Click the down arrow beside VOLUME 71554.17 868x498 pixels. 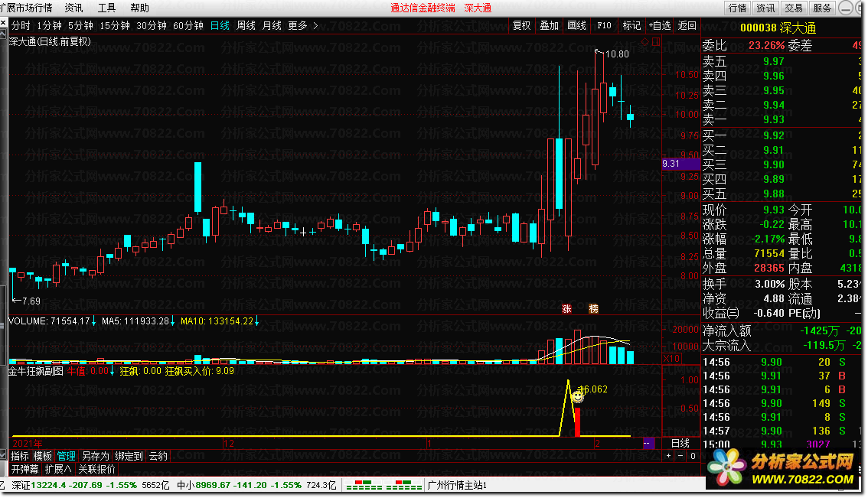94,321
